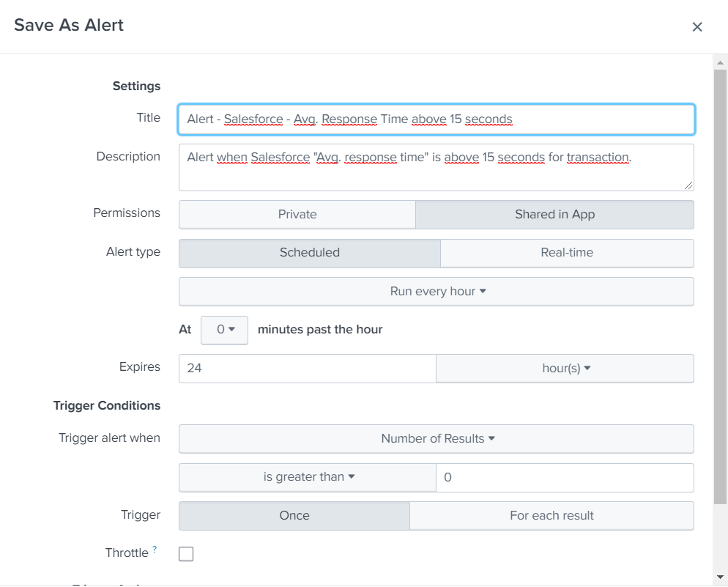
Task: Select Once trigger option
Action: [x=294, y=516]
